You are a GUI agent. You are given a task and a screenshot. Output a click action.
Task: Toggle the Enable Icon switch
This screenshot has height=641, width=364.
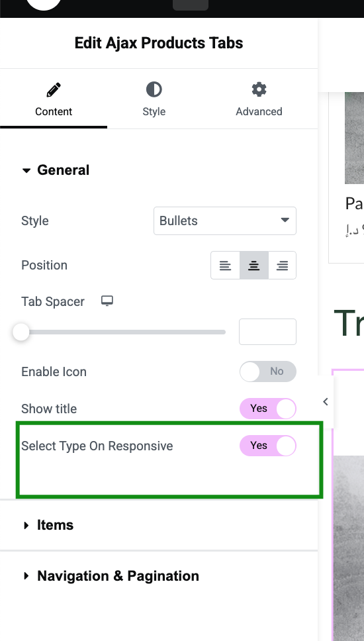point(268,371)
